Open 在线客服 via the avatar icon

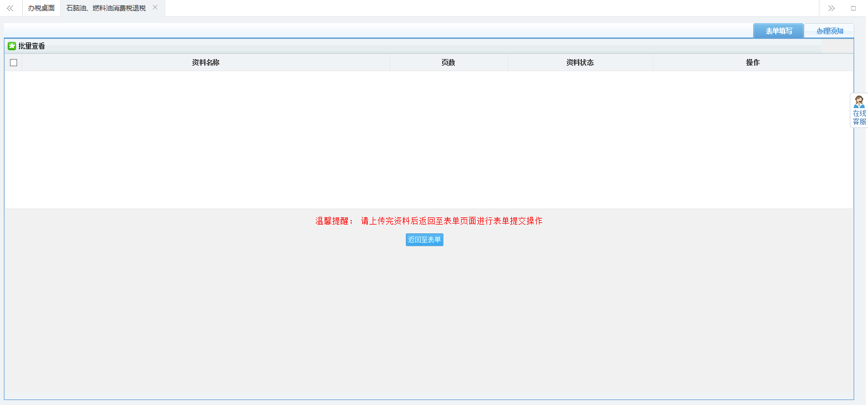(859, 102)
